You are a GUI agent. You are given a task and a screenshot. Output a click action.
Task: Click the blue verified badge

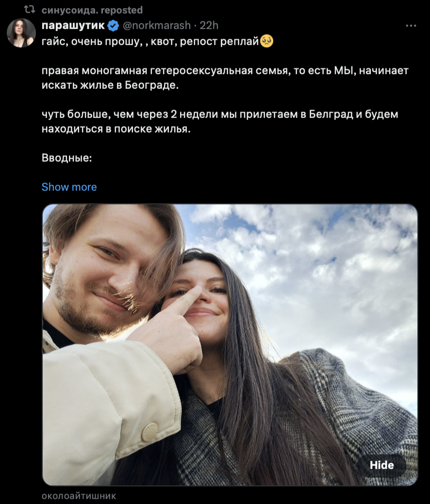pos(113,25)
